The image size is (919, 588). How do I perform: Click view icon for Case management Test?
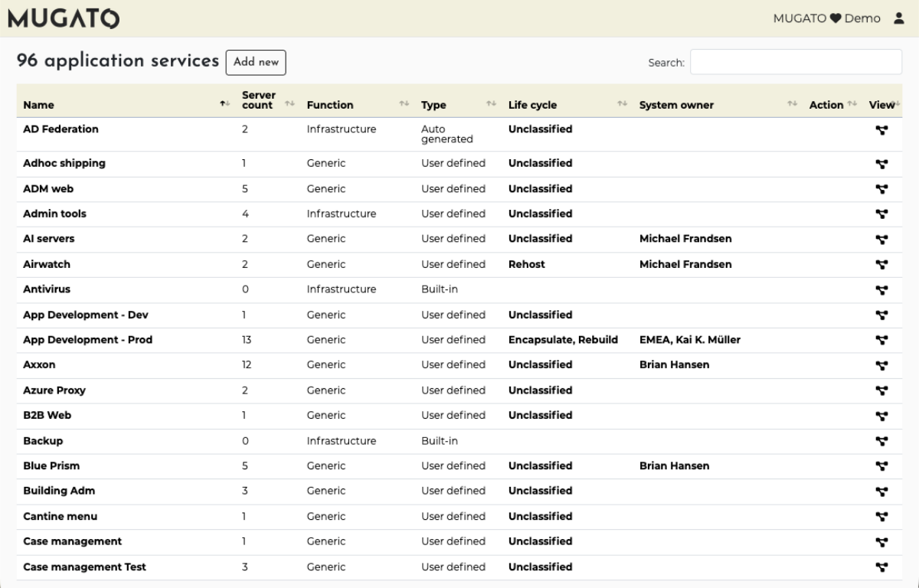tap(881, 567)
